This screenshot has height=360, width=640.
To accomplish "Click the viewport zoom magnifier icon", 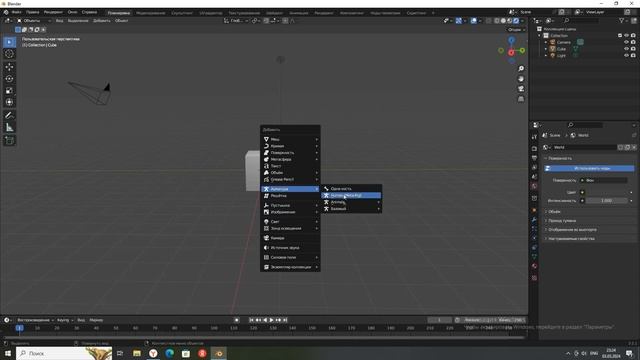I will [x=521, y=69].
